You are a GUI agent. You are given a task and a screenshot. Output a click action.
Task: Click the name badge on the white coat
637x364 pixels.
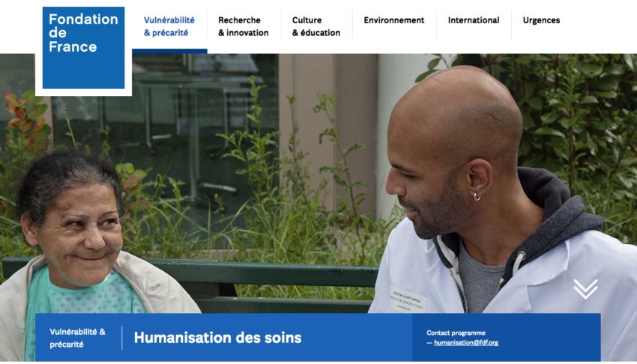coord(408,300)
